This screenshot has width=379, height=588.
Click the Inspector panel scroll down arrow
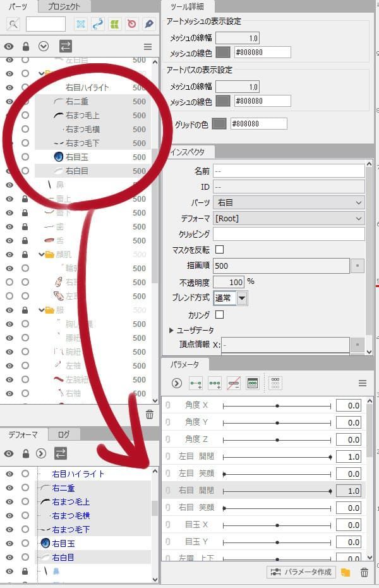point(370,352)
